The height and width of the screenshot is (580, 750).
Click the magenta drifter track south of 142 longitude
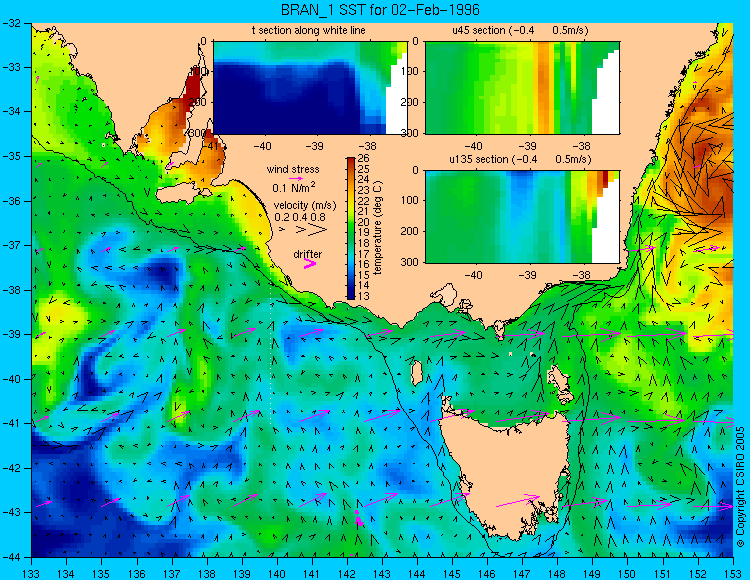pyautogui.click(x=358, y=518)
